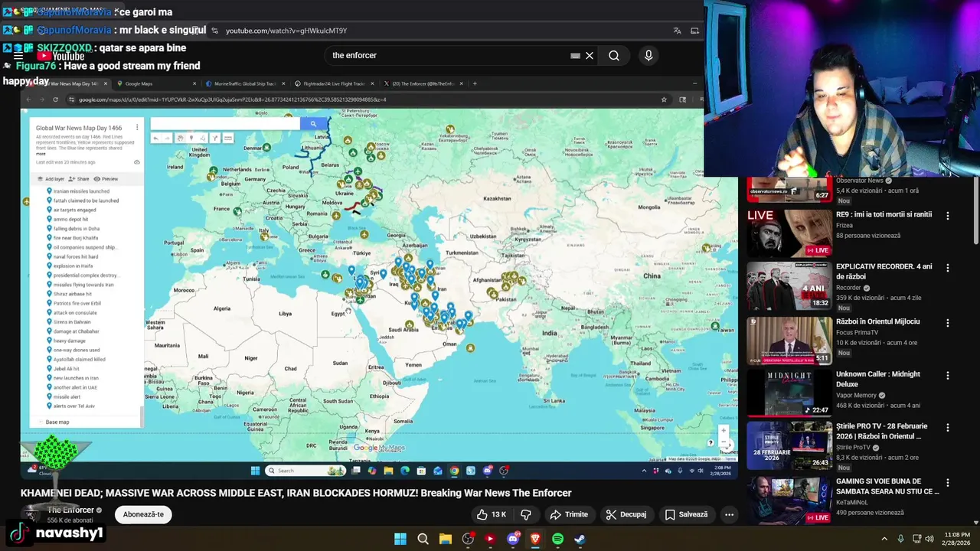Select My Maps add marker tool
Image resolution: width=980 pixels, height=551 pixels.
point(191,139)
